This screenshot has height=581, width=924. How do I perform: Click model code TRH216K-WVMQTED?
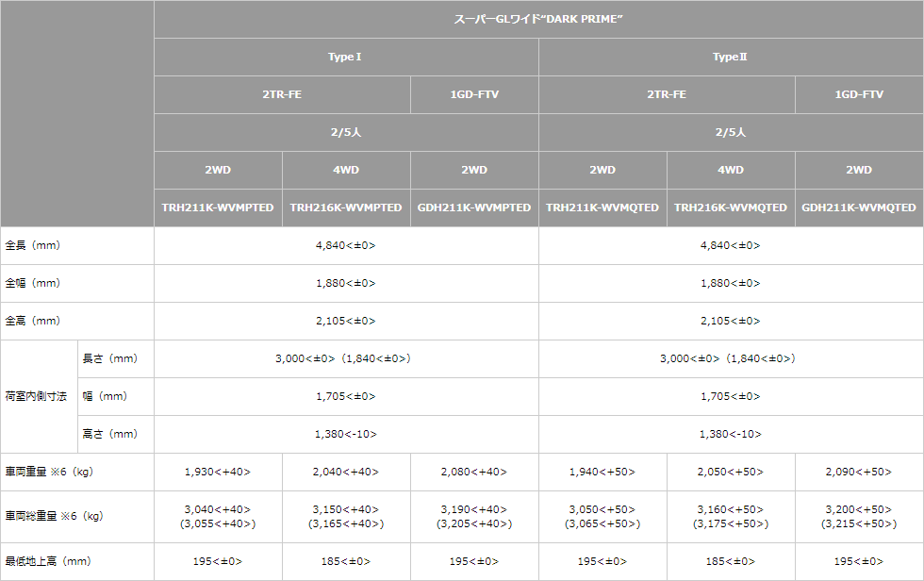tap(731, 207)
